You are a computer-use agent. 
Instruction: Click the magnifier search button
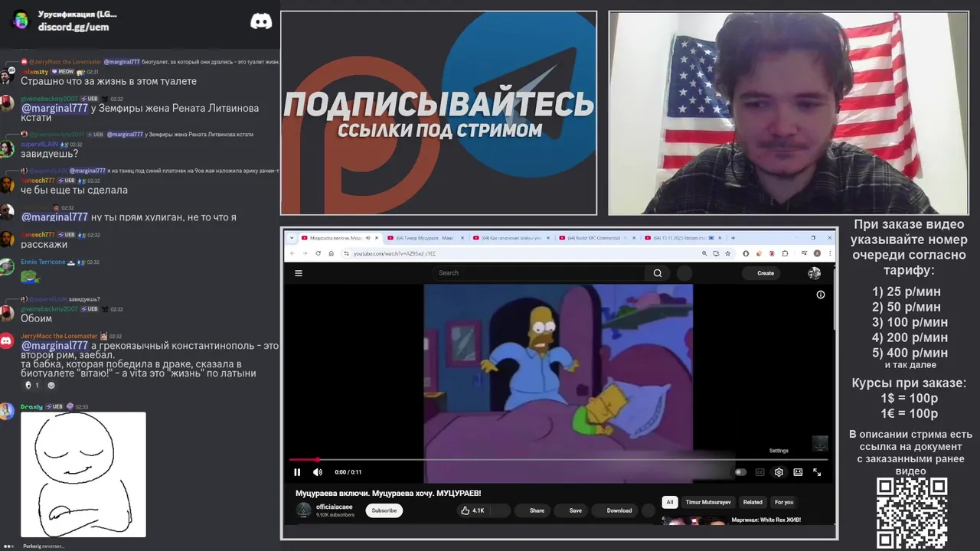point(658,273)
